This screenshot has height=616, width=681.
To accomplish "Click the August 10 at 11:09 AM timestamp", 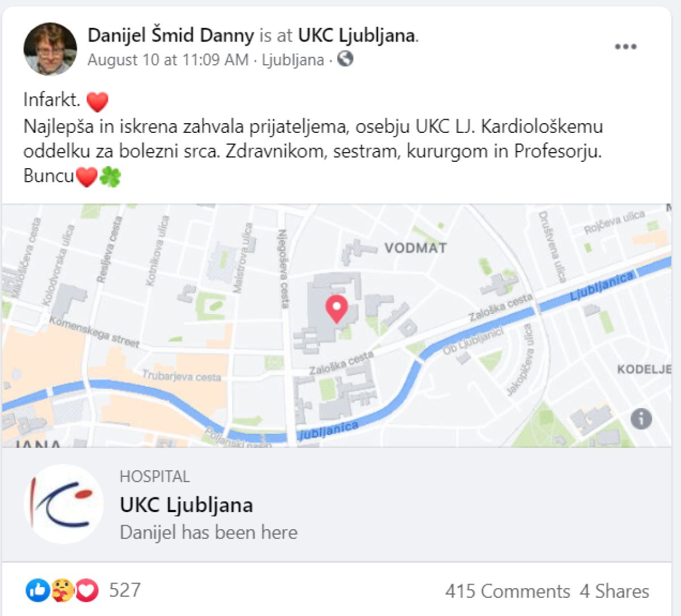I will (168, 60).
